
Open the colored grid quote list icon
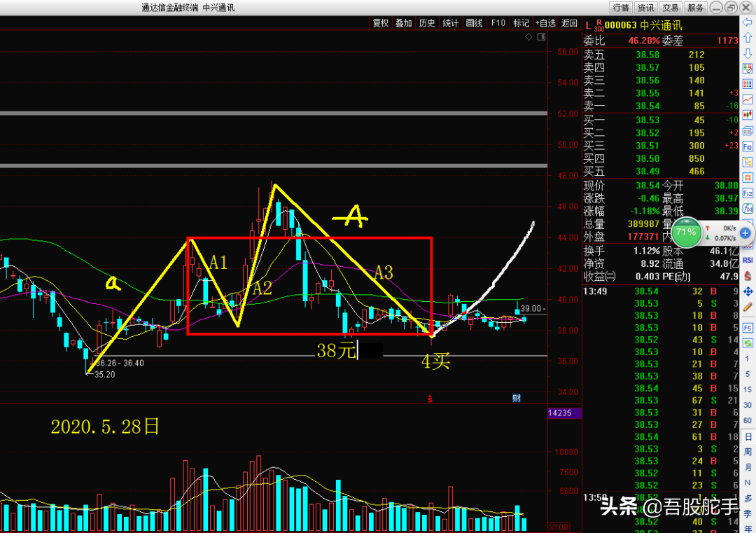pyautogui.click(x=748, y=84)
